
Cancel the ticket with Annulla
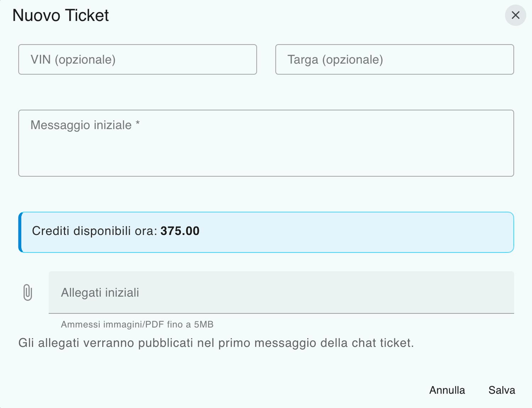447,390
